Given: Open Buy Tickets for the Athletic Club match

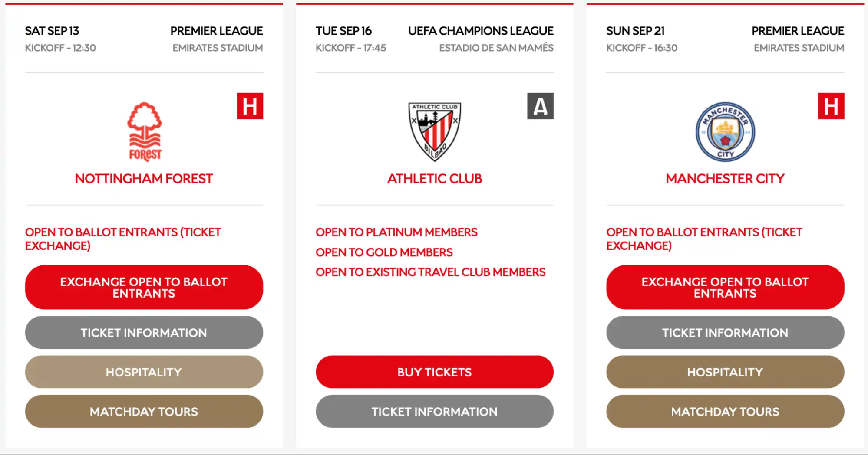Looking at the screenshot, I should [434, 372].
